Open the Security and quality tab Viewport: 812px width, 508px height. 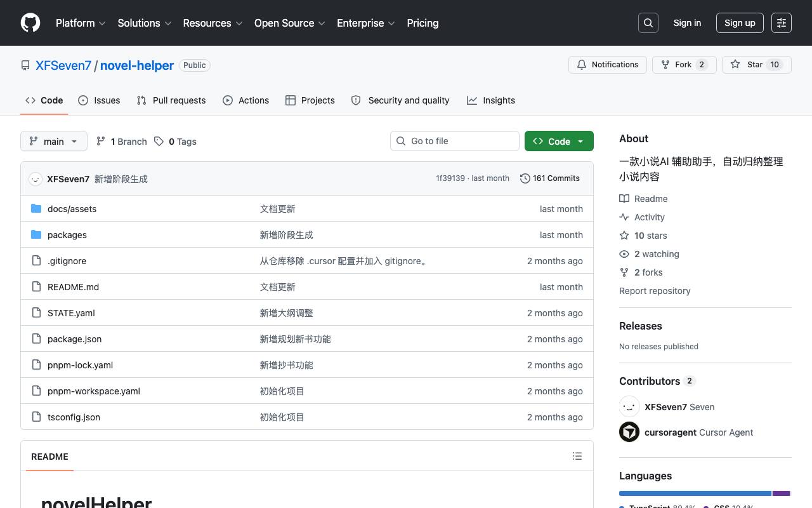click(400, 100)
